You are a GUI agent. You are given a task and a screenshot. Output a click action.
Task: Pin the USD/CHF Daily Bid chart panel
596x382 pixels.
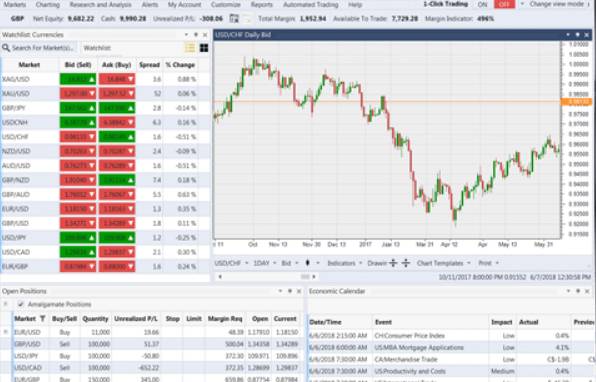point(577,35)
